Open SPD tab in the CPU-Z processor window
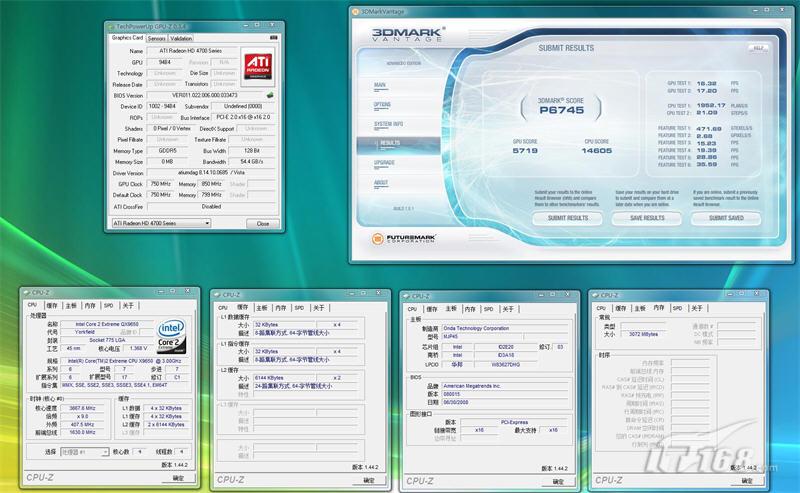800x493 pixels. click(x=109, y=305)
